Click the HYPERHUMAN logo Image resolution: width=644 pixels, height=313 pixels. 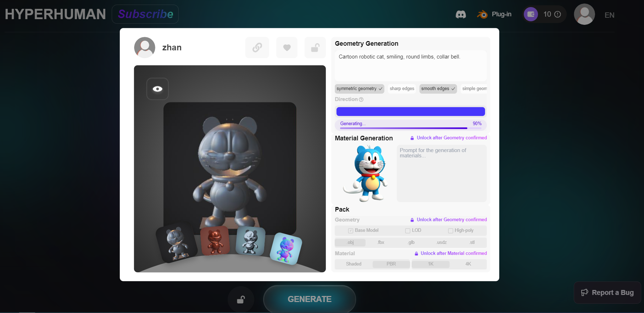coord(55,14)
